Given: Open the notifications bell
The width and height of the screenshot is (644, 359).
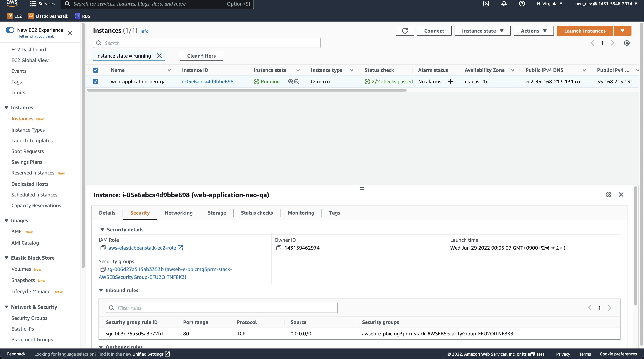Looking at the screenshot, I should pyautogui.click(x=504, y=4).
